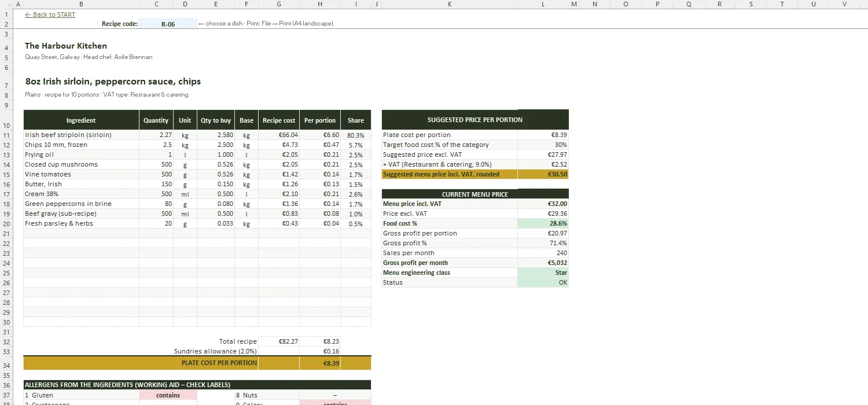Select Green peppercorns in brine cell
This screenshot has height=405, width=868.
[x=81, y=204]
